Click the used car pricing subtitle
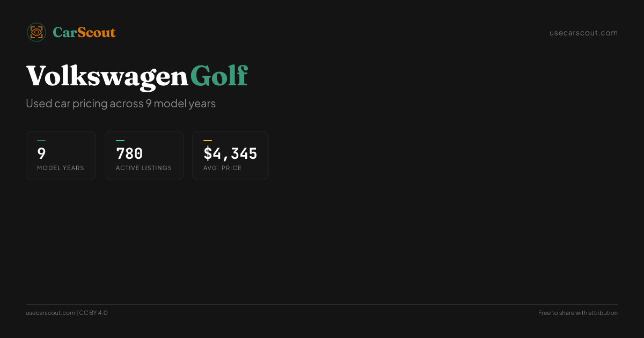This screenshot has height=338, width=644. click(x=121, y=104)
